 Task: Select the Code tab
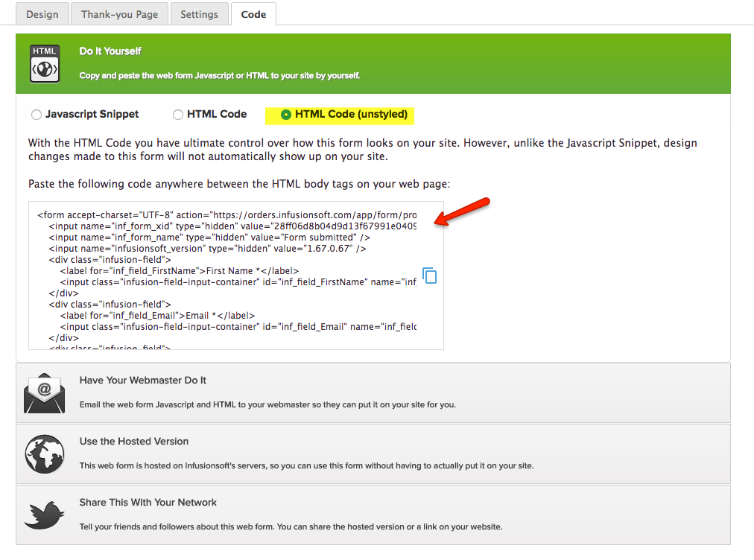(253, 14)
